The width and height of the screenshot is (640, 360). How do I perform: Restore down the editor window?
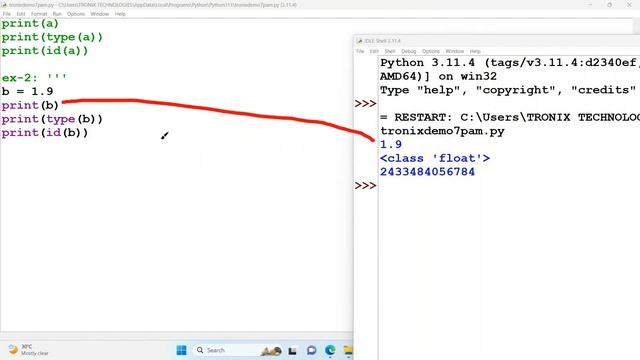(609, 5)
